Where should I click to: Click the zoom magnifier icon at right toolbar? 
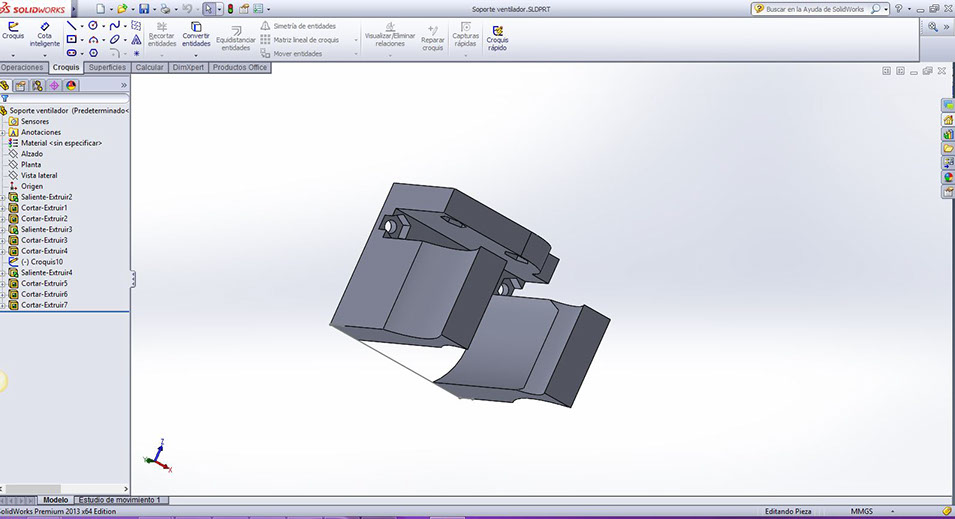click(932, 27)
